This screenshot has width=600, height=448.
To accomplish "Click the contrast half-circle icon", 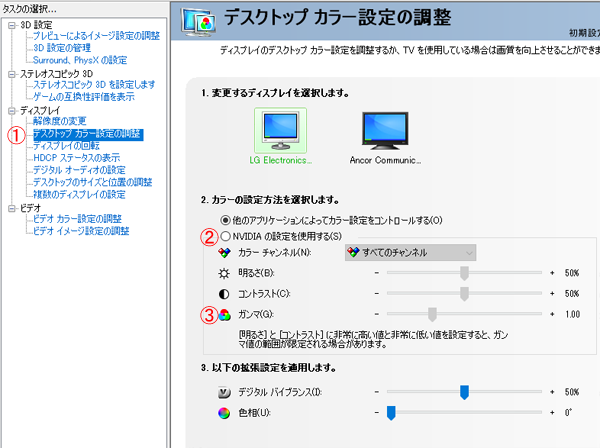I will 224,294.
